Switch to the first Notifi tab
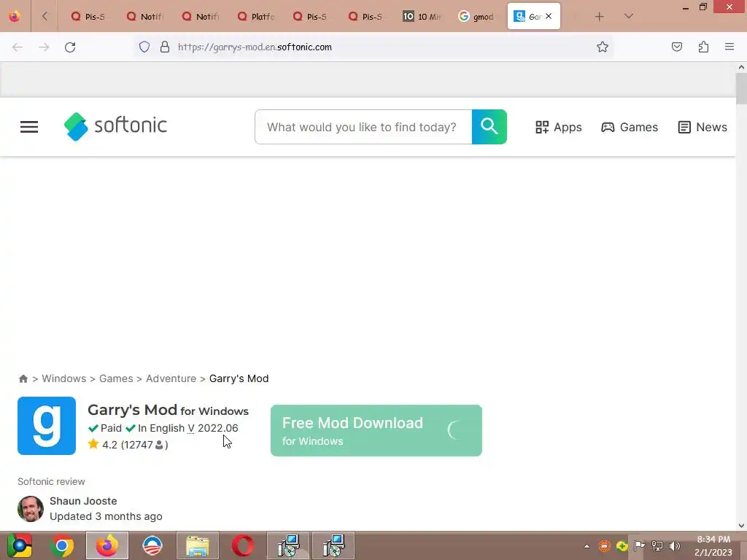 pos(144,16)
